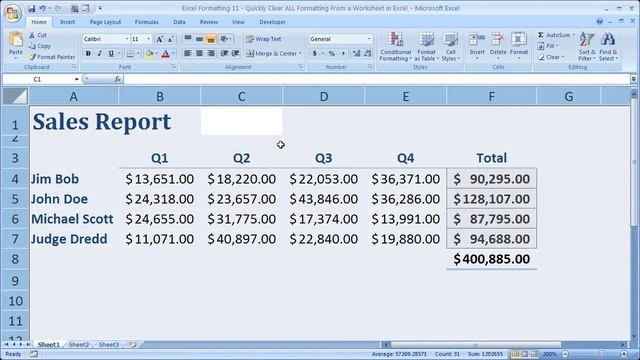Undo the last action
The height and width of the screenshot is (360, 640).
coord(42,8)
